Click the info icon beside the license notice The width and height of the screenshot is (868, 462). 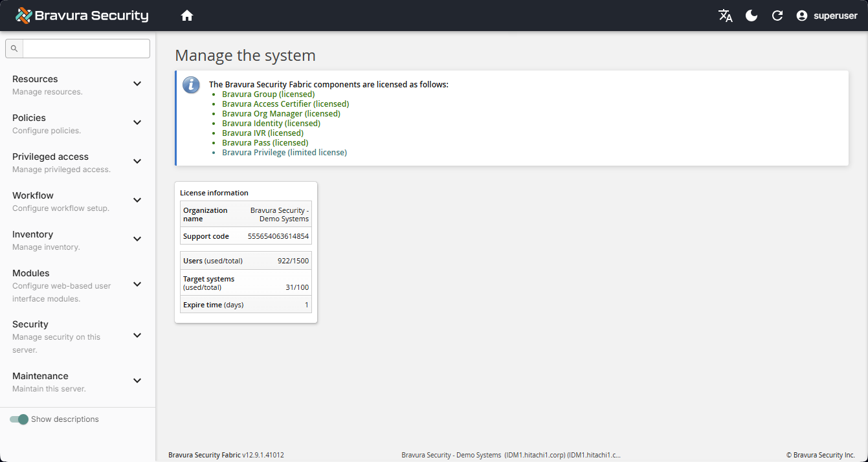[x=191, y=85]
